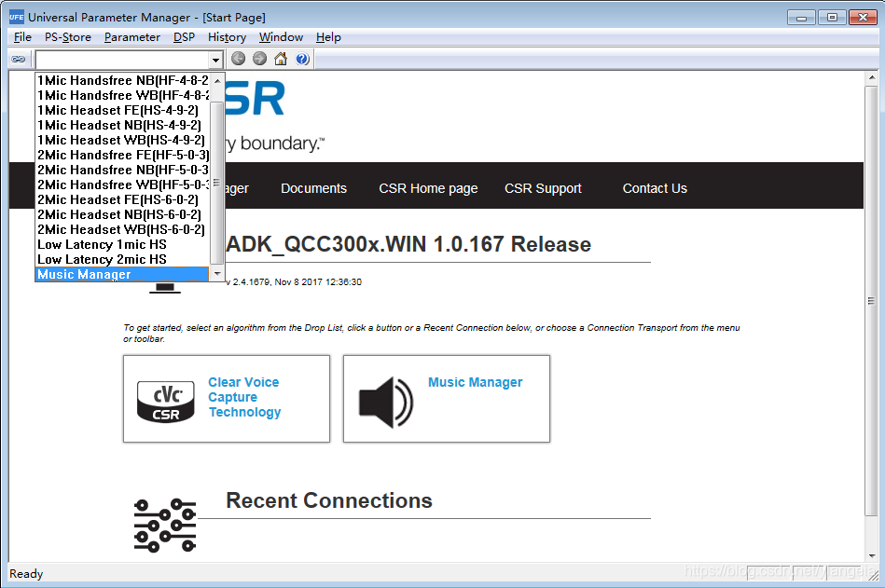Click the Recent Connections heading

pyautogui.click(x=329, y=500)
